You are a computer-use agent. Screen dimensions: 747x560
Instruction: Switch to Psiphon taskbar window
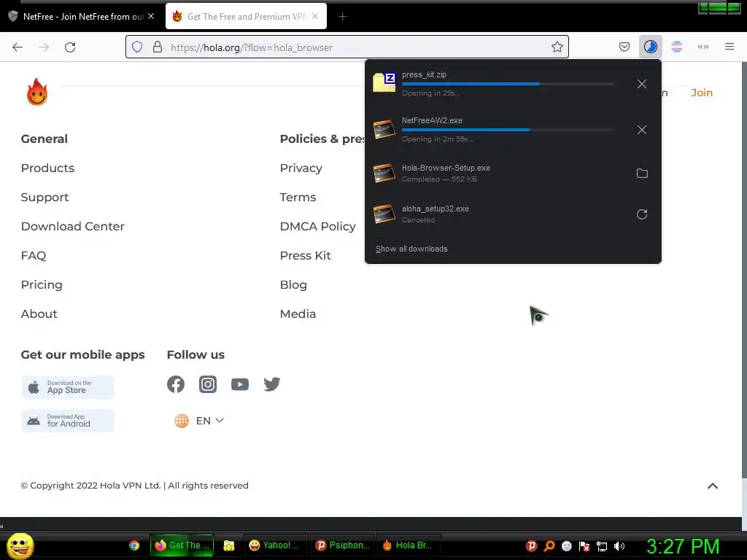[x=343, y=545]
